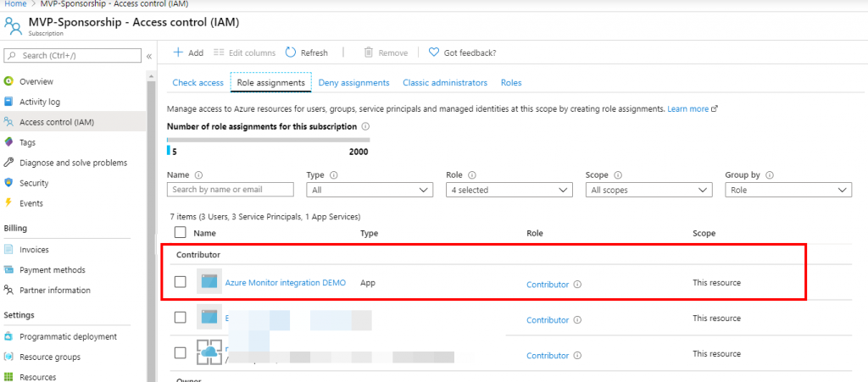Select the second Contributor row role link

tap(548, 320)
